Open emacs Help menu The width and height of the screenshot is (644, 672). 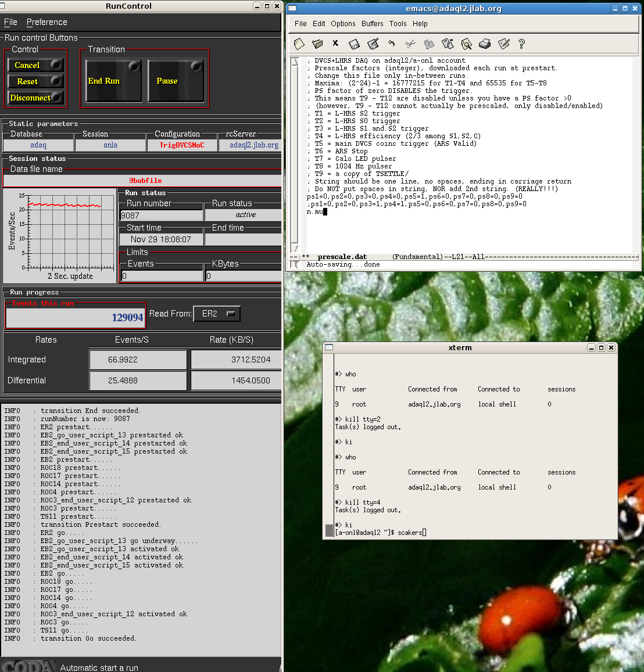click(420, 24)
